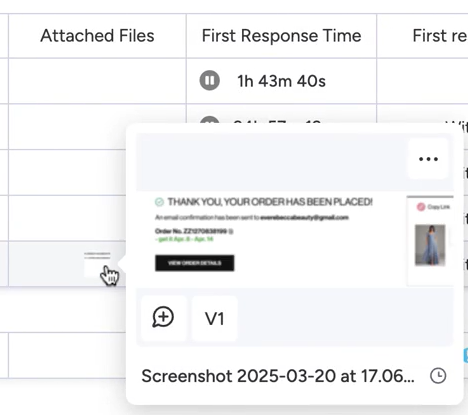Click the Attached Files column header
Viewport: 468px width, 415px height.
(97, 36)
